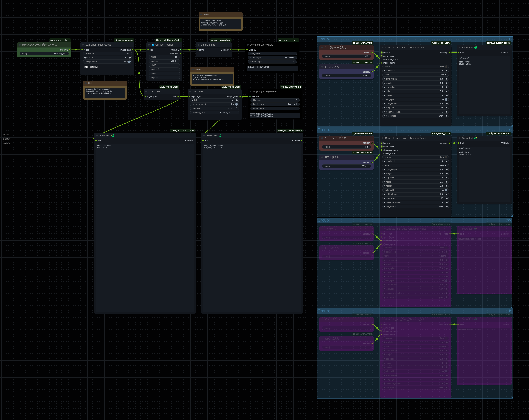The image size is (529, 420).
Task: Edit input_regex field showing lines_text
Action: (x=275, y=104)
